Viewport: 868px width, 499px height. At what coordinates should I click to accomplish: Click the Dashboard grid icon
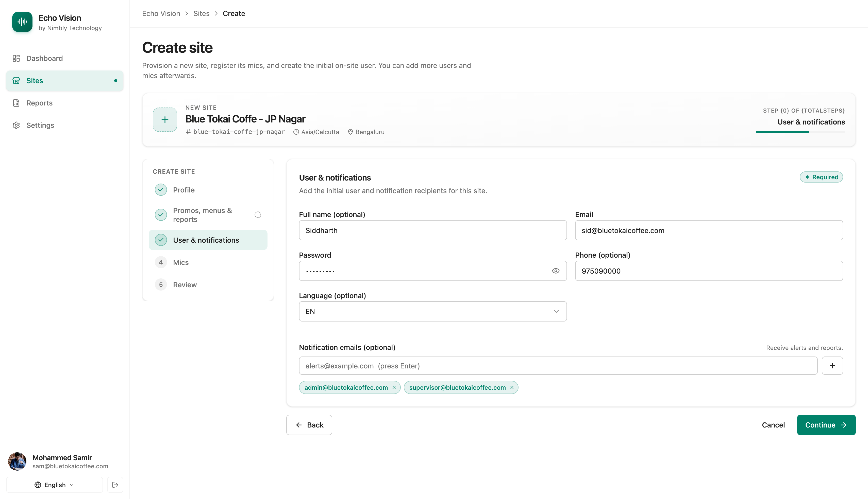(16, 58)
